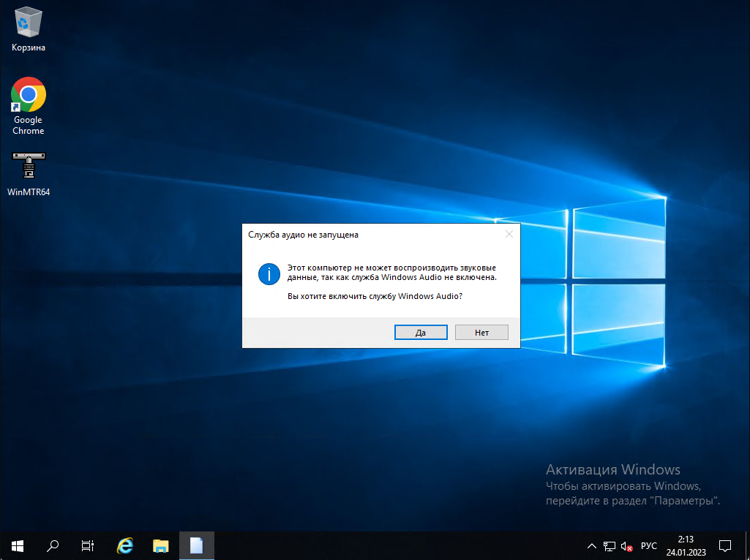Open Task View from the taskbar
Screen dimensions: 750x560
click(87, 545)
